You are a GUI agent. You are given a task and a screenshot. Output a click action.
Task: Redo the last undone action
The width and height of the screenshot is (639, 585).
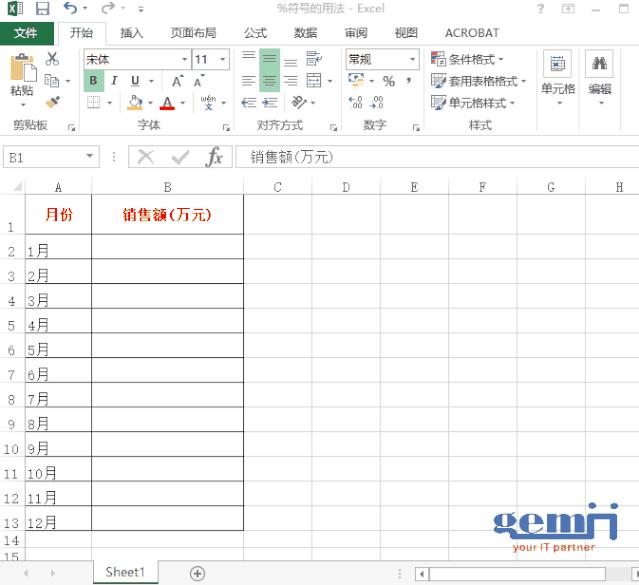[x=108, y=8]
